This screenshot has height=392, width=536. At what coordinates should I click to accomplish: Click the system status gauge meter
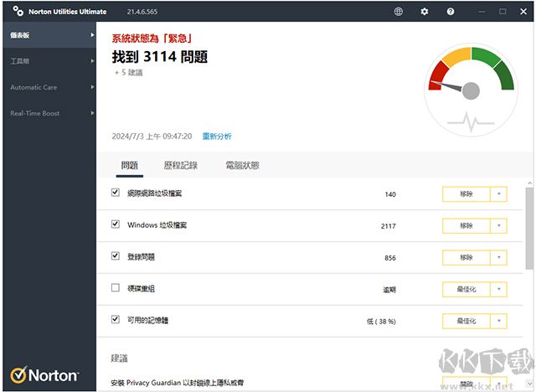[x=471, y=90]
